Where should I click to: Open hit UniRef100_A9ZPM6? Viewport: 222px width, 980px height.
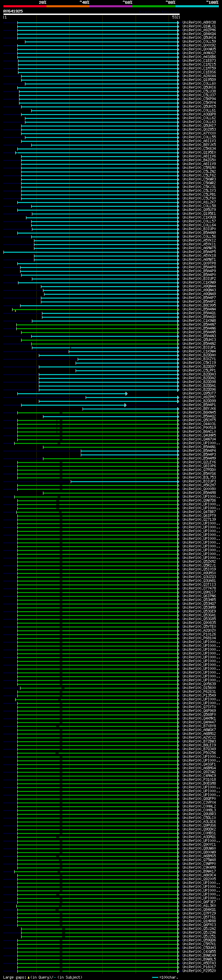point(199,30)
